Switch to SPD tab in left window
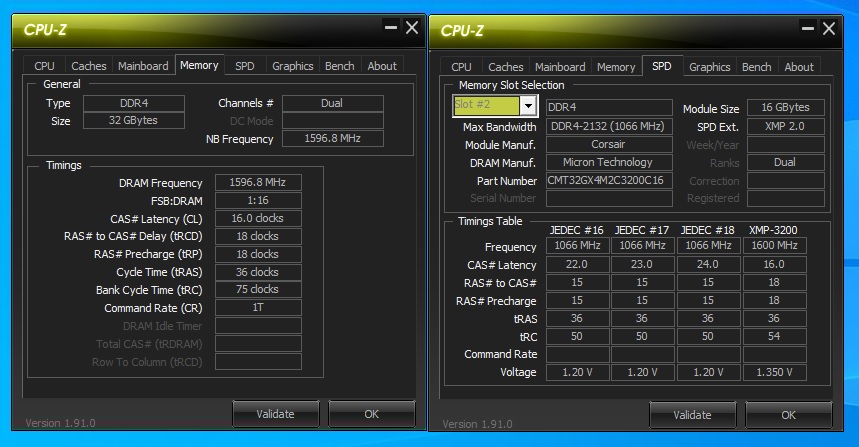The image size is (859, 447). click(x=244, y=66)
